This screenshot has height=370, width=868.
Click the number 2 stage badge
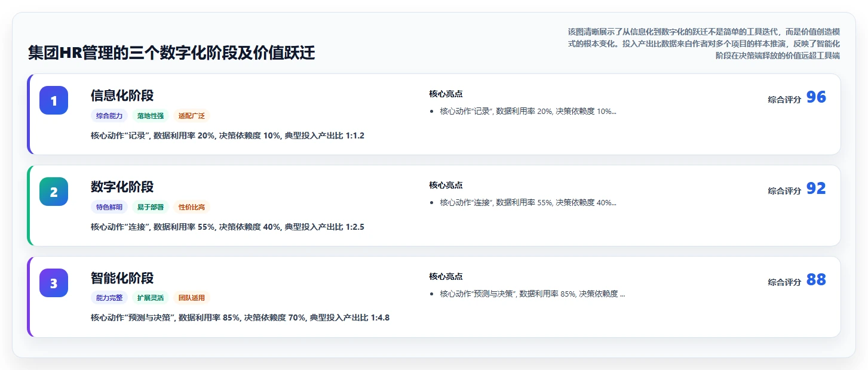54,192
